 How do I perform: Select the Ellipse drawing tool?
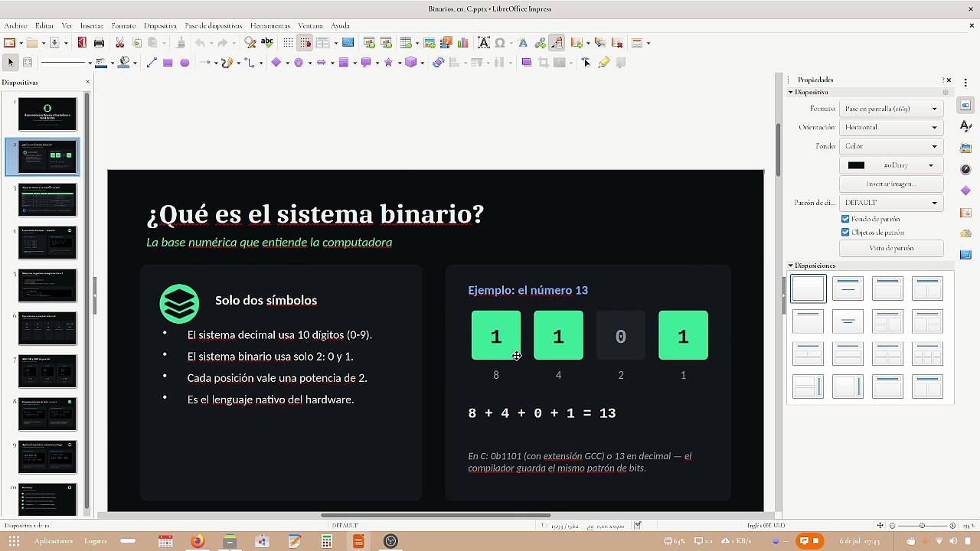point(185,63)
